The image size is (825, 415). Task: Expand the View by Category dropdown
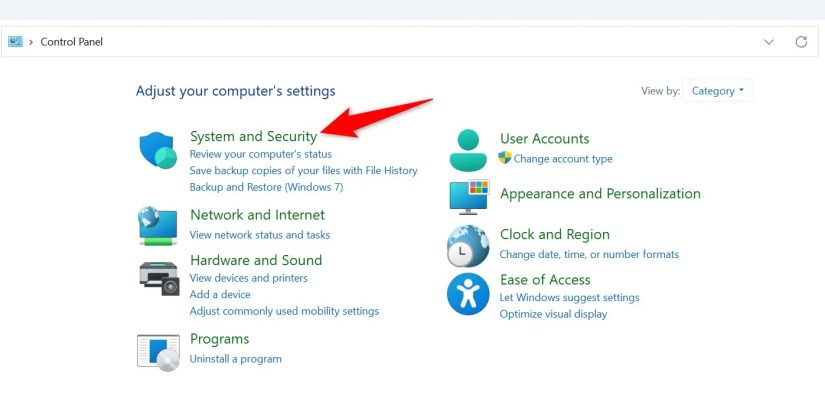(x=717, y=90)
